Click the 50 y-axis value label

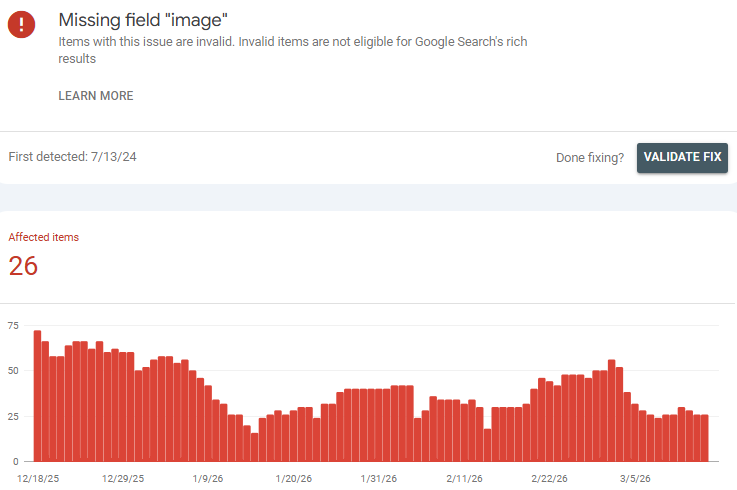tap(13, 371)
